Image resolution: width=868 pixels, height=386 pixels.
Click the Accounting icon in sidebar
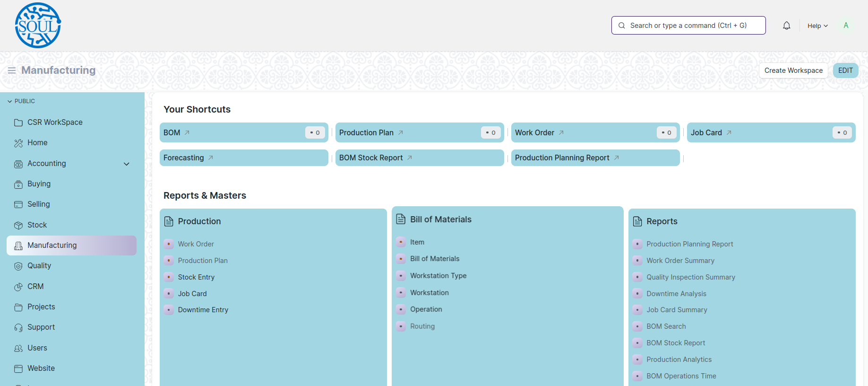[x=18, y=164]
